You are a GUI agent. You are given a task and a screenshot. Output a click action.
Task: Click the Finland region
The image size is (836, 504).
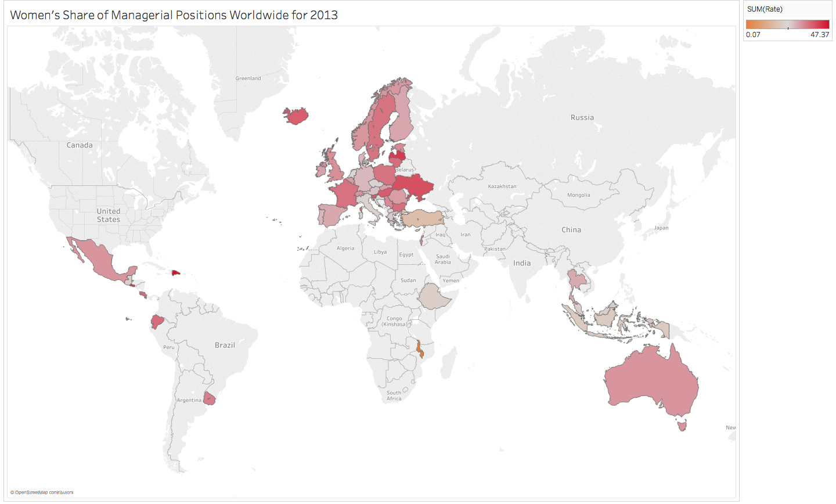402,119
